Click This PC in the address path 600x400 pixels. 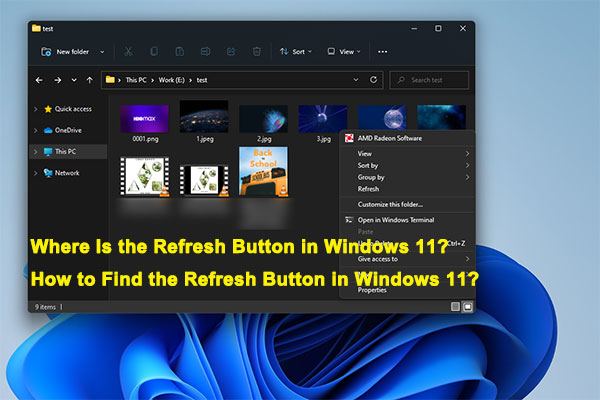coord(136,80)
